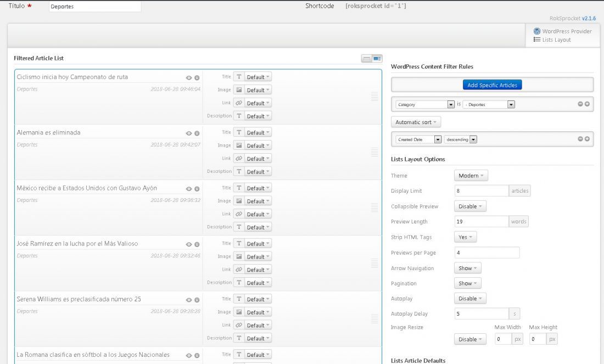This screenshot has height=364, width=604.
Task: Click the Image type icon for México recibe article
Action: (239, 201)
